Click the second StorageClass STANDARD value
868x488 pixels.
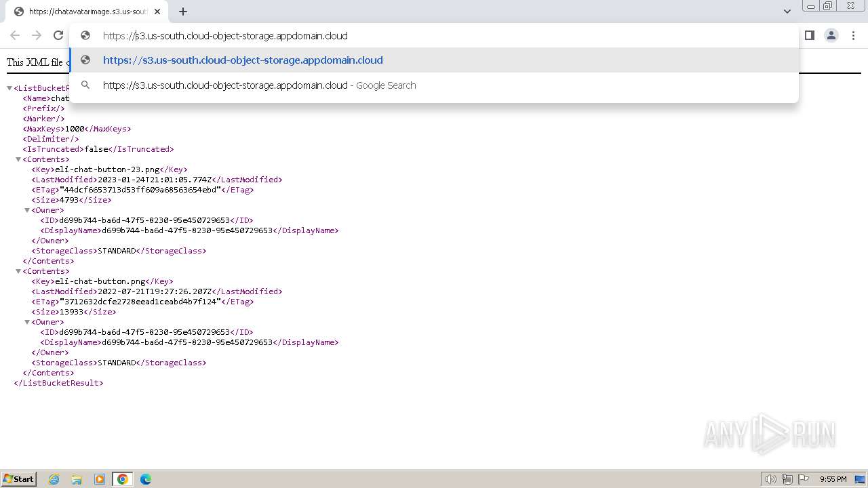(x=117, y=363)
